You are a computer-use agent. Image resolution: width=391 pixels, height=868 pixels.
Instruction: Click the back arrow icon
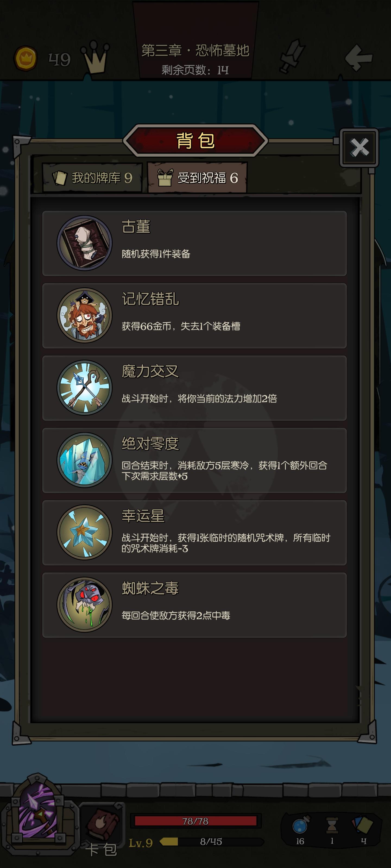(359, 58)
